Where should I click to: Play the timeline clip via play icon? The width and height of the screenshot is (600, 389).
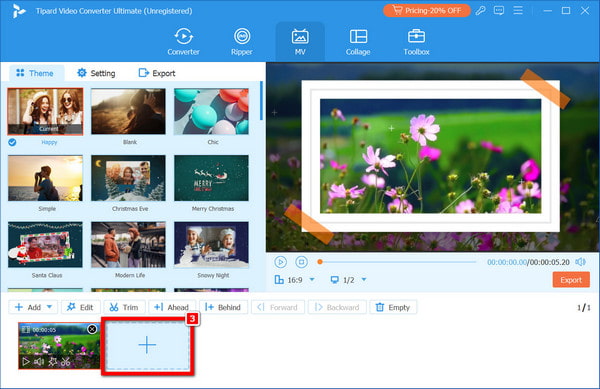(x=26, y=361)
